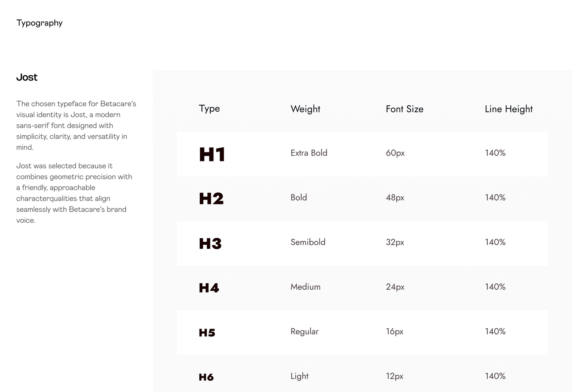The image size is (585, 392).
Task: Select the H3 heading sample
Action: [210, 244]
